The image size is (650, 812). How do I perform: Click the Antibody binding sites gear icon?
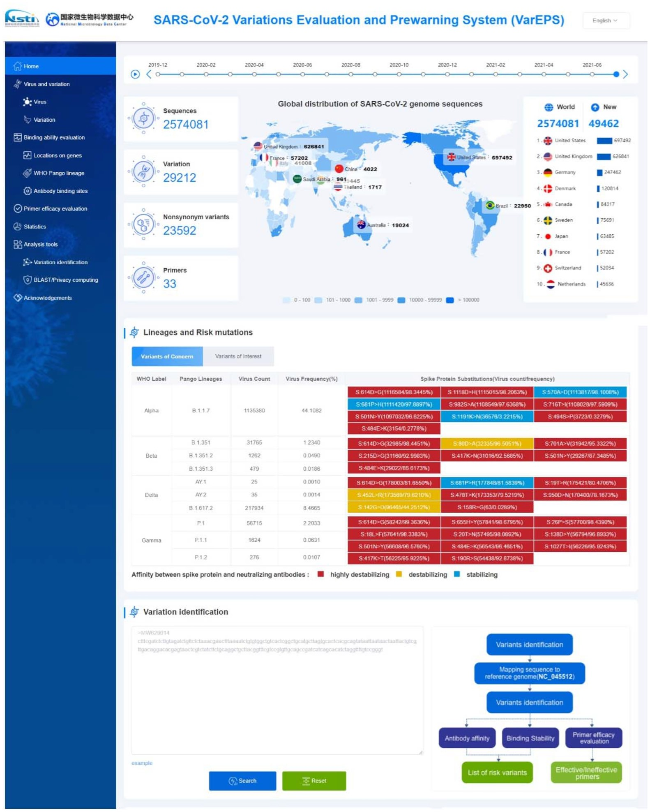[x=27, y=191]
